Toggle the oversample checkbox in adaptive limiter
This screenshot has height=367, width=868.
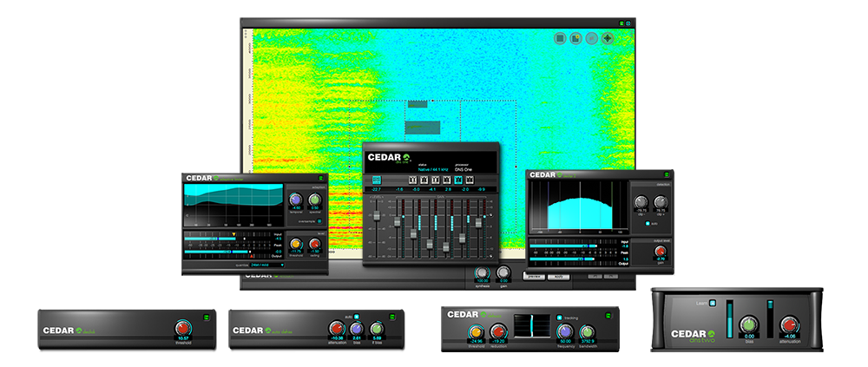point(319,220)
